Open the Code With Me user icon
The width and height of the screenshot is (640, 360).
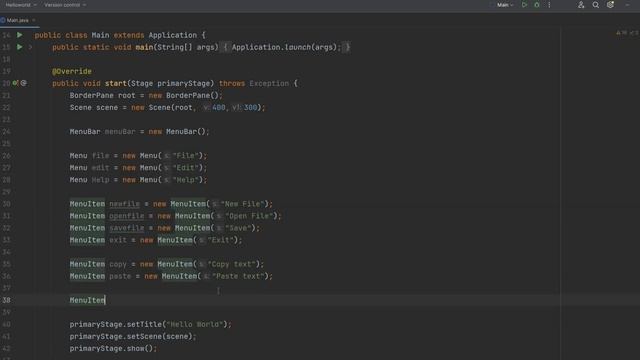[x=581, y=5]
